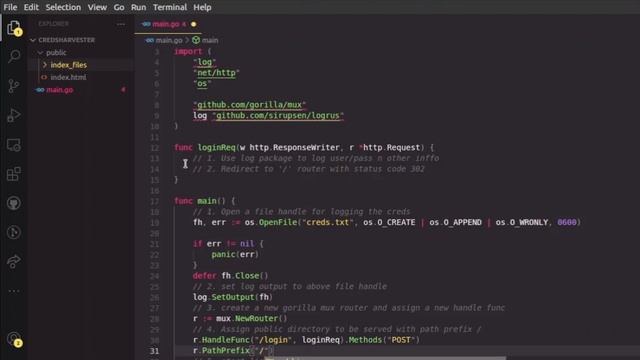Open the GitHub view icon
Viewport: 640px width, 360px height.
[x=14, y=203]
